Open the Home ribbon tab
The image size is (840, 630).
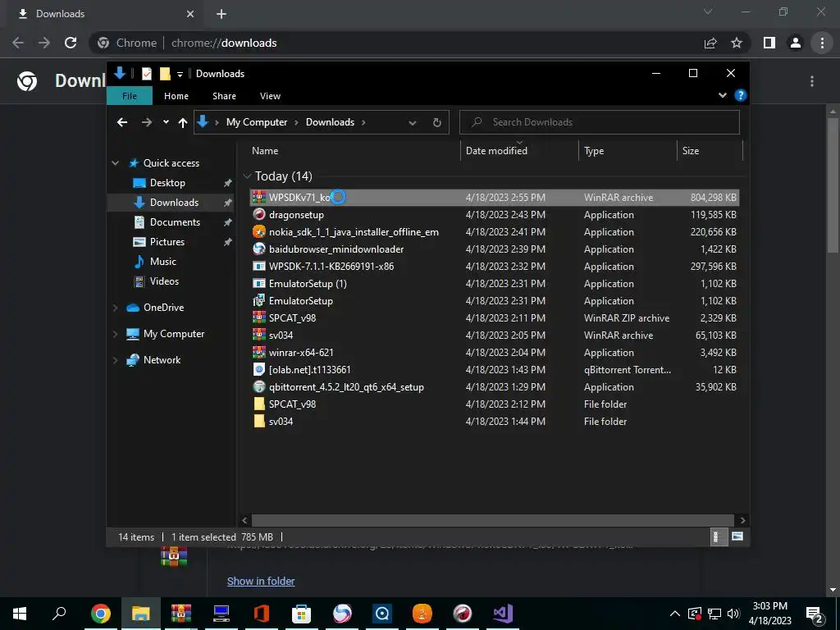[x=176, y=96]
